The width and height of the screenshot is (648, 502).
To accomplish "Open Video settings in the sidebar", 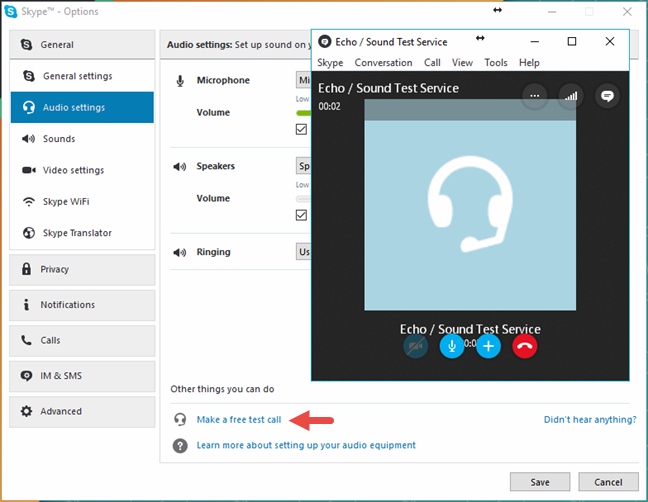I will (82, 170).
